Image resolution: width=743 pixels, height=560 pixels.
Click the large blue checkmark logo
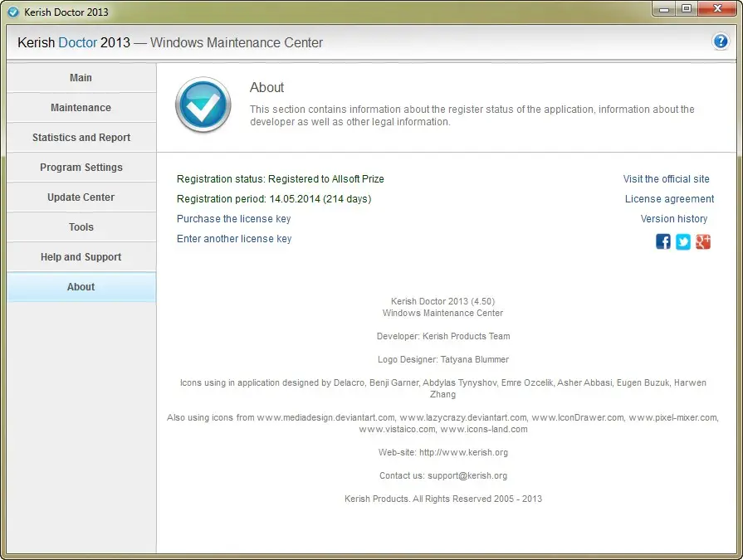pyautogui.click(x=203, y=105)
